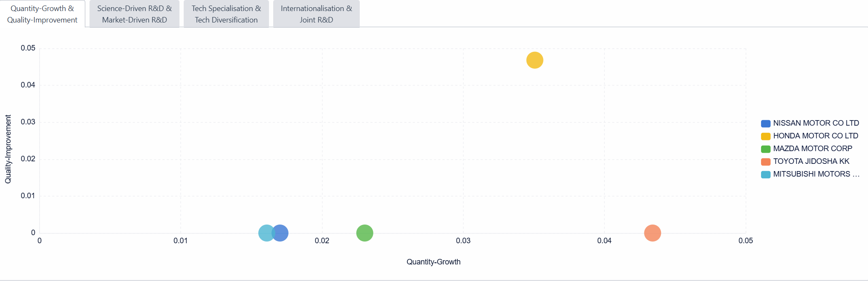
Task: Click the yellow Honda bubble in chart
Action: 535,60
